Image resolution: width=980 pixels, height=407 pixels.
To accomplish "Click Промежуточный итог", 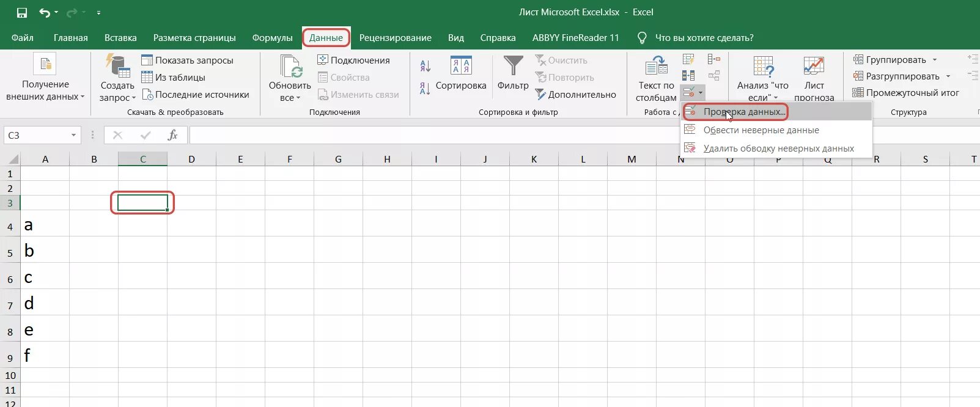I will pyautogui.click(x=905, y=93).
